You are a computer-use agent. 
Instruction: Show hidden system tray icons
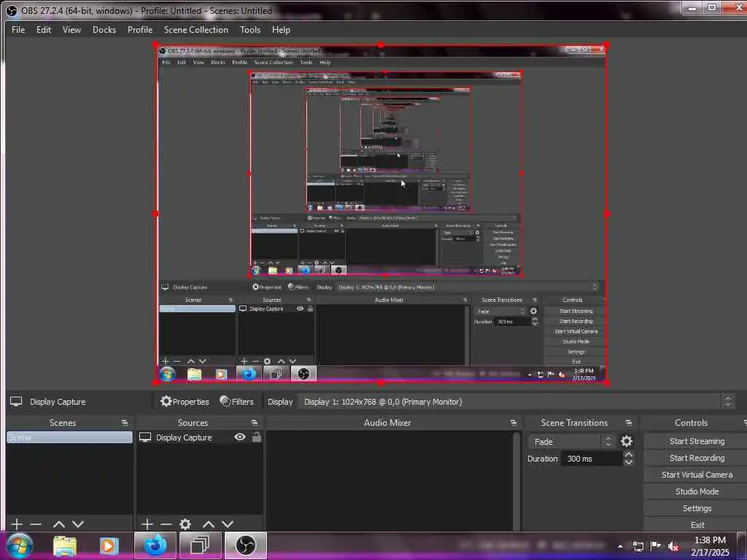[x=620, y=546]
